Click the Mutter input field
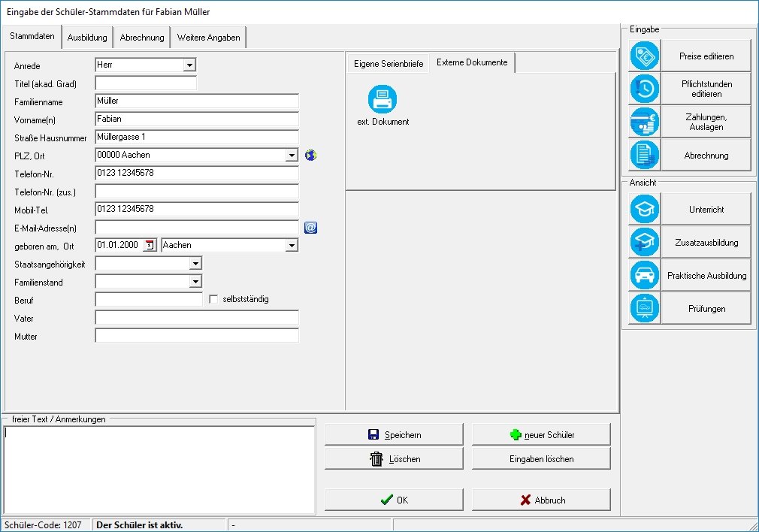This screenshot has width=759, height=532. (197, 335)
